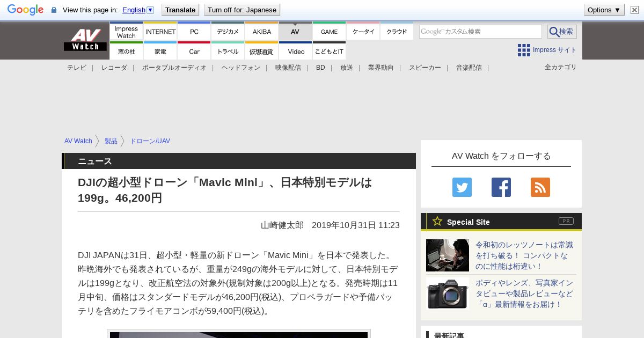The height and width of the screenshot is (338, 644).
Task: Open the English language dropdown
Action: [x=138, y=10]
